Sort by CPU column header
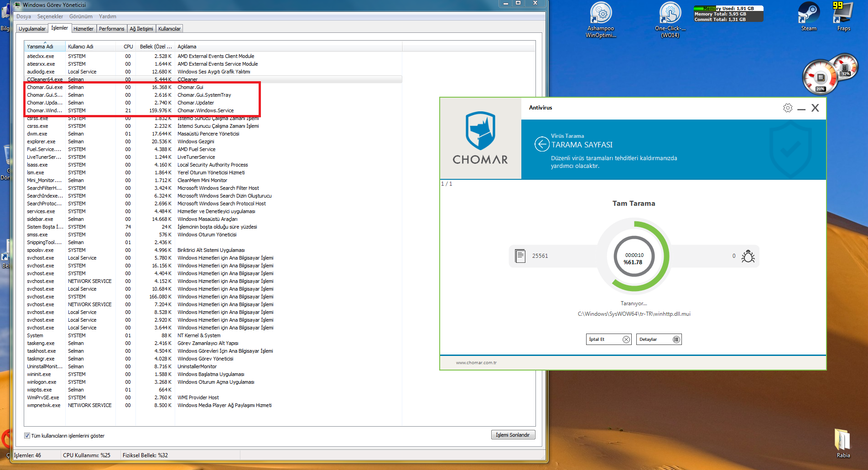 pyautogui.click(x=126, y=47)
